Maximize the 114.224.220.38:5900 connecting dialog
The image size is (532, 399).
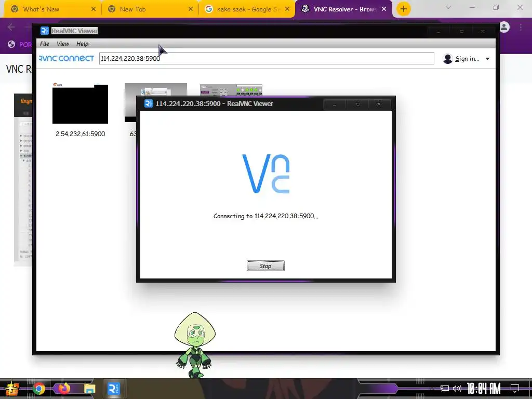357,104
